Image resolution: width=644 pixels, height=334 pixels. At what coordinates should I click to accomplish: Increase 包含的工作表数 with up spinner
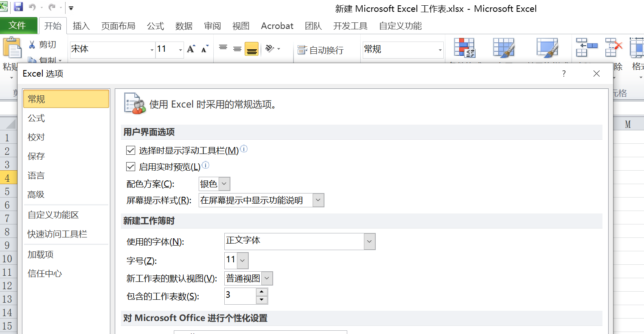pyautogui.click(x=262, y=292)
